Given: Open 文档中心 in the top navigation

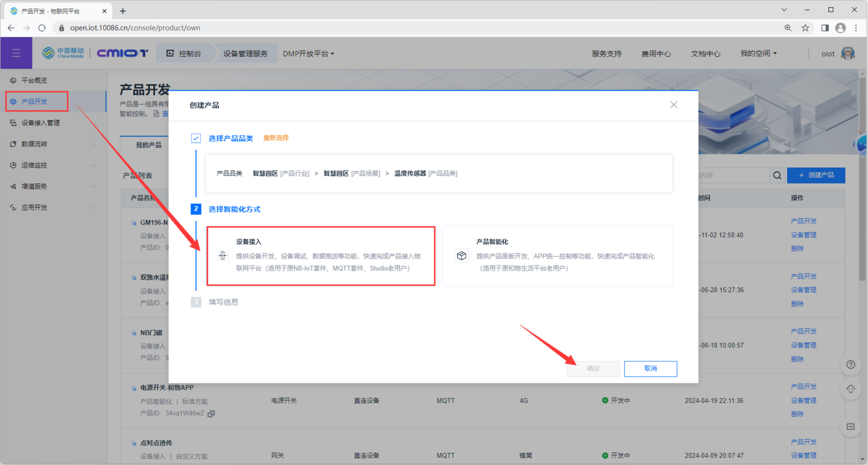Looking at the screenshot, I should pos(707,53).
